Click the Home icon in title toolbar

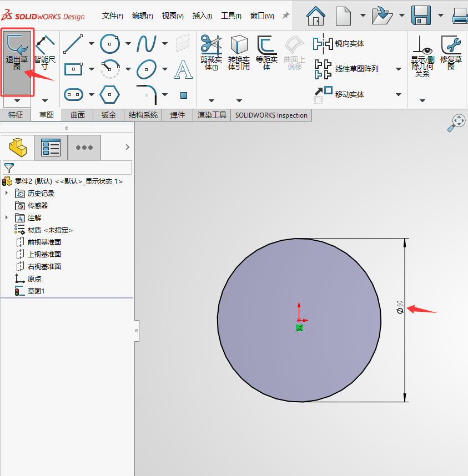pyautogui.click(x=315, y=16)
